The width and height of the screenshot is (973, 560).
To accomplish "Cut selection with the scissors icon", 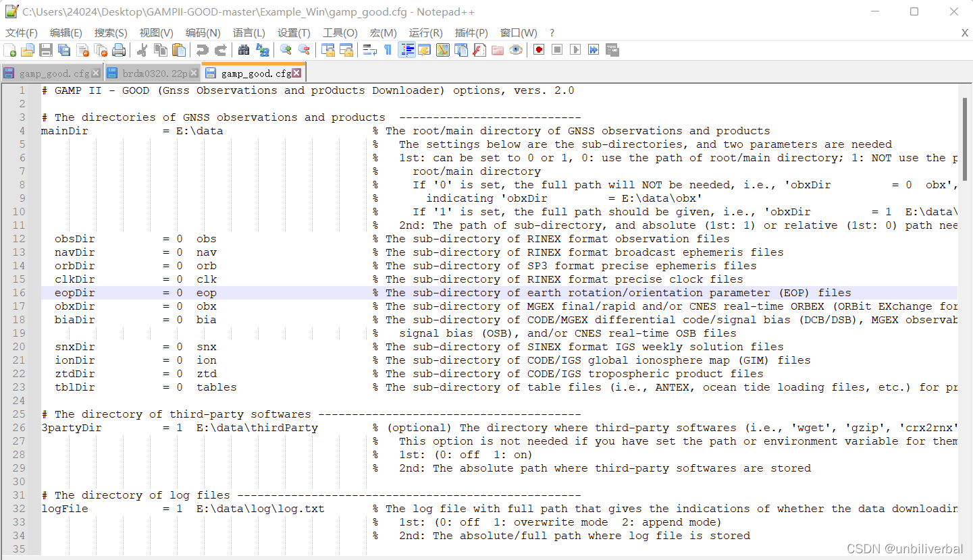I will (142, 50).
